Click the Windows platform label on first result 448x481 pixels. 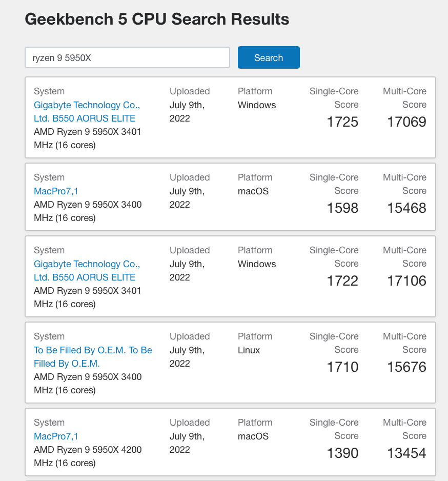(256, 105)
